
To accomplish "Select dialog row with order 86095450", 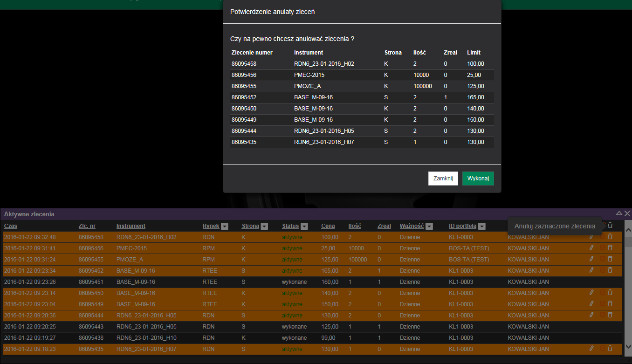I will pyautogui.click(x=362, y=109).
